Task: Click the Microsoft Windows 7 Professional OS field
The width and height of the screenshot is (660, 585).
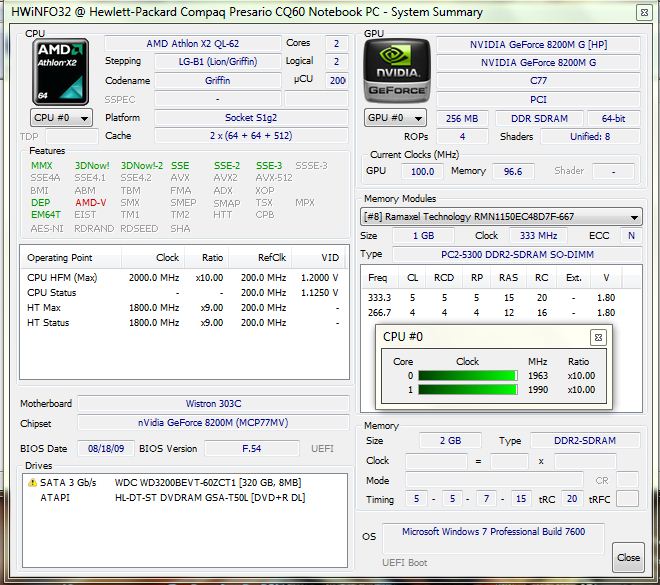Action: coord(493,539)
